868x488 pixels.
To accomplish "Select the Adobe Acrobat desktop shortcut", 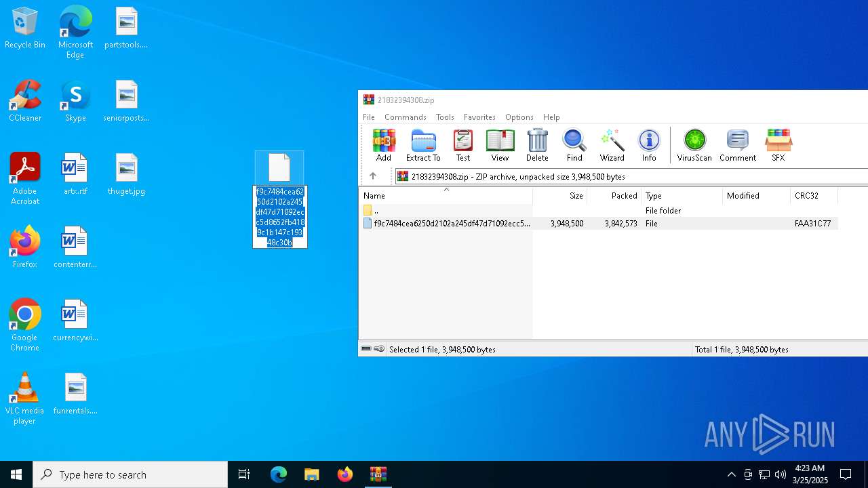I will tap(25, 178).
